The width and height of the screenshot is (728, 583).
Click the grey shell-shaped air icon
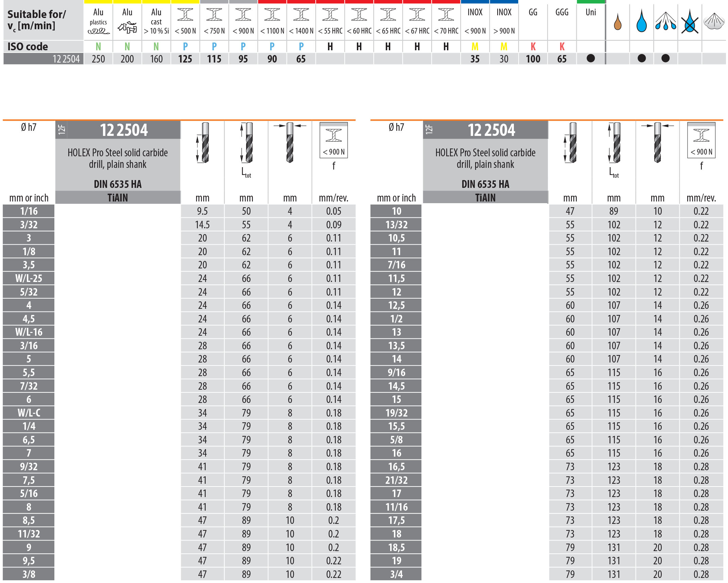point(714,21)
